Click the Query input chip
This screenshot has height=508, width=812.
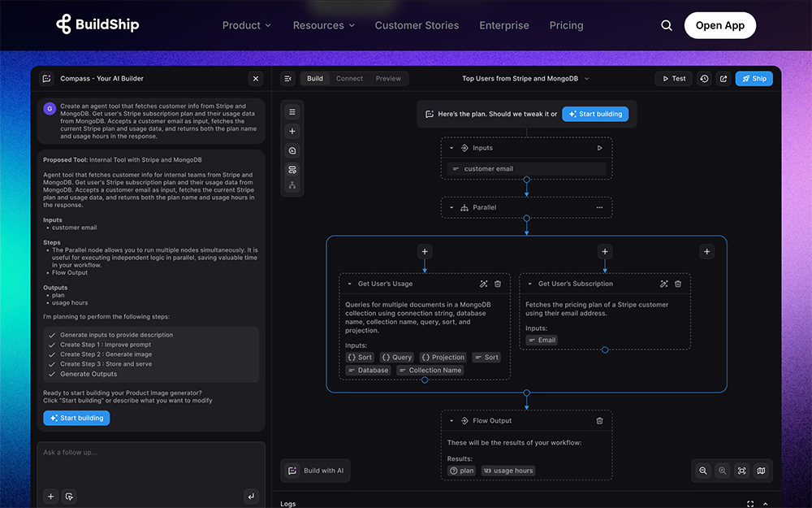pyautogui.click(x=397, y=357)
